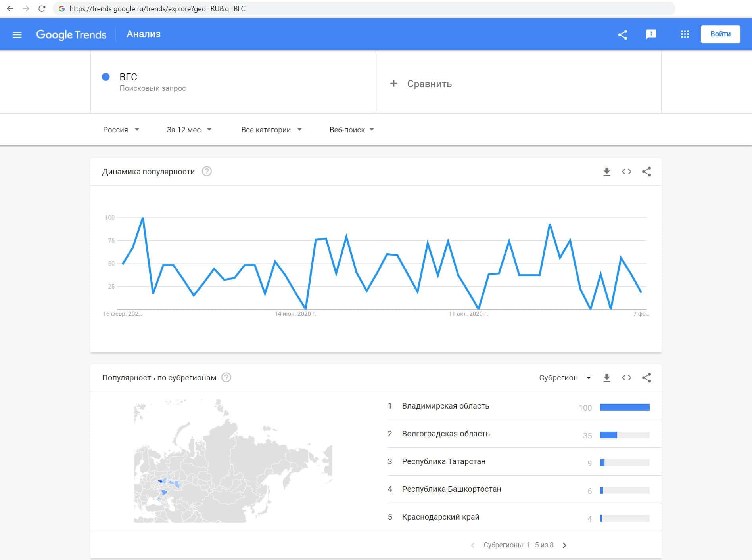Open help for Динамика популярности
752x560 pixels.
207,172
